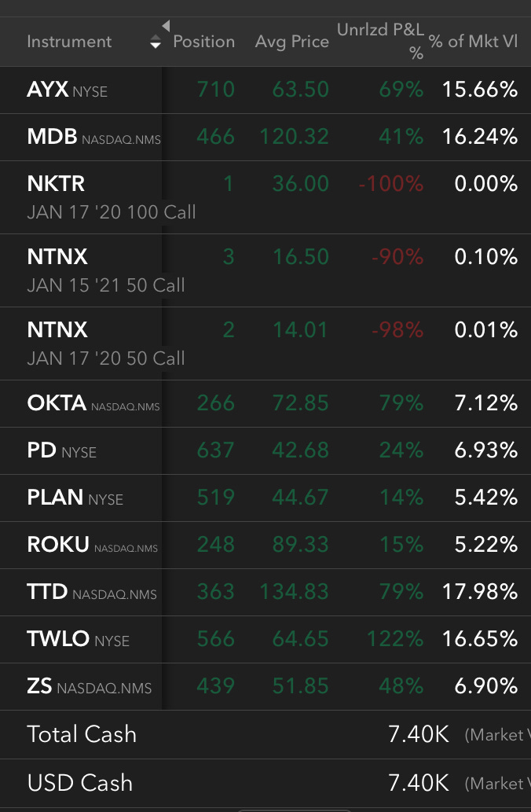Tap the PD NYSE row

[x=265, y=450]
